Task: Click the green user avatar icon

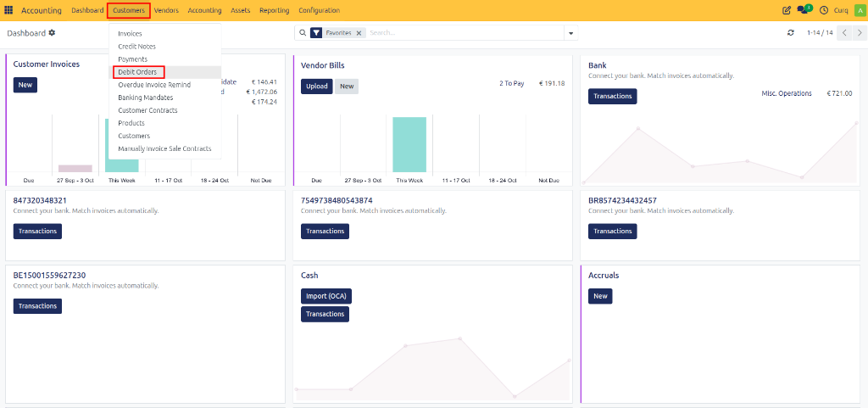Action: [x=860, y=10]
